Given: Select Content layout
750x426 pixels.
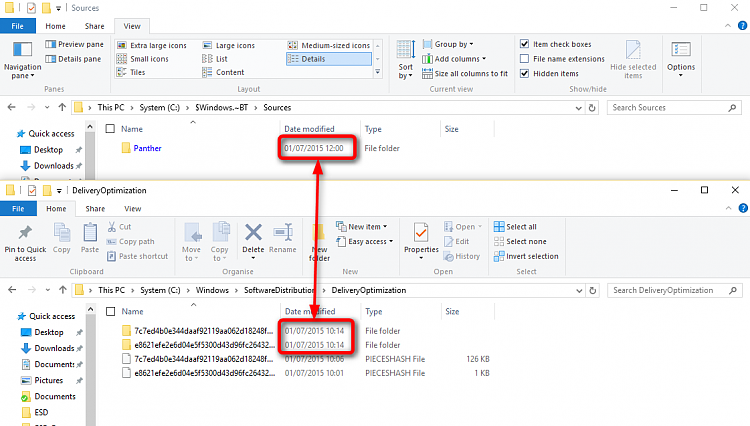Looking at the screenshot, I should pos(223,72).
